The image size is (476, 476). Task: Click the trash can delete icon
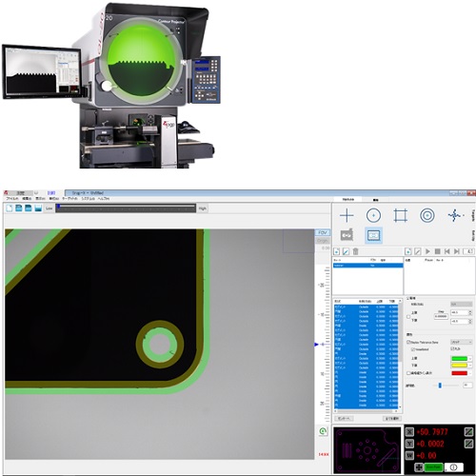pos(355,251)
